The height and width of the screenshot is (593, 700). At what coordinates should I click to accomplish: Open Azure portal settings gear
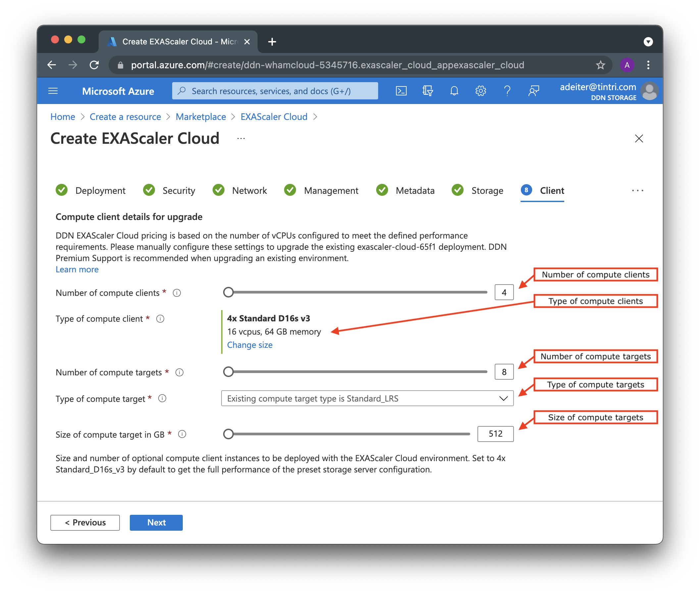pos(480,91)
